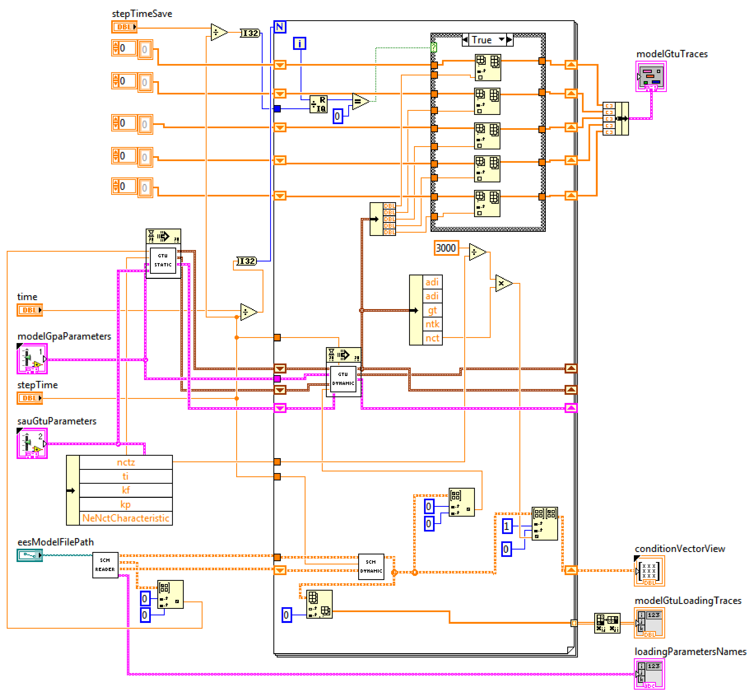The image size is (753, 700).
Task: Click the topmost array constant index stepper
Action: 116,48
